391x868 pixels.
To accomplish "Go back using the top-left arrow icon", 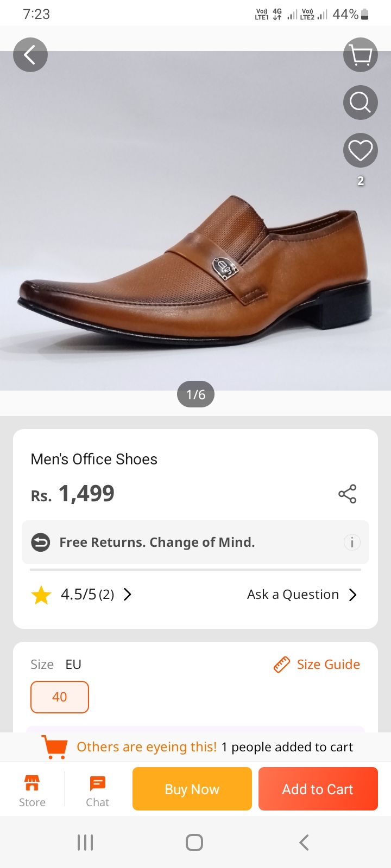I will 30,55.
